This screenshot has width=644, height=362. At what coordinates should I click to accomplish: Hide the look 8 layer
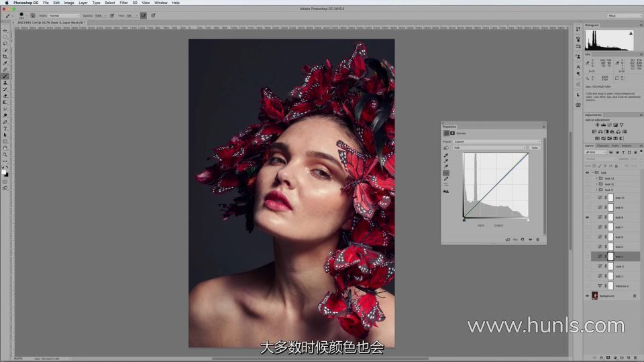point(587,217)
